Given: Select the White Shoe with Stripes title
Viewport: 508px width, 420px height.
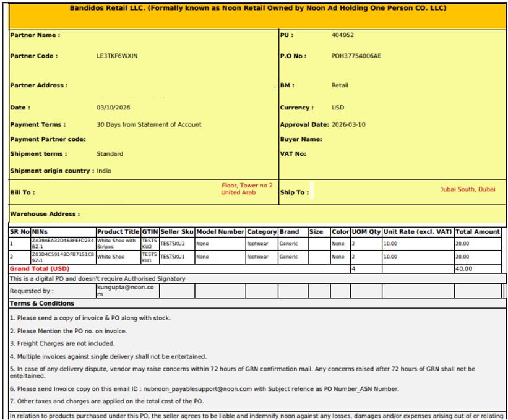Looking at the screenshot, I should 116,243.
